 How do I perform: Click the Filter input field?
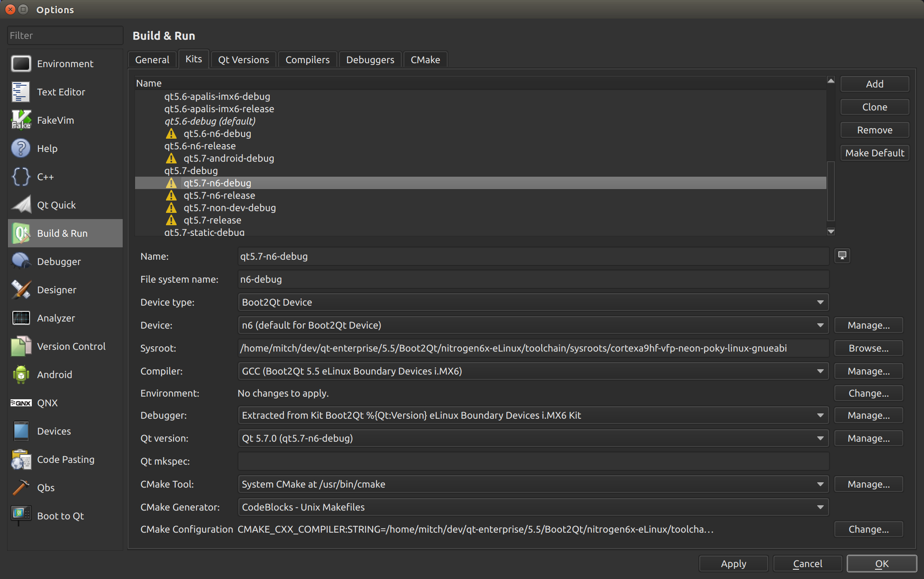pyautogui.click(x=65, y=35)
